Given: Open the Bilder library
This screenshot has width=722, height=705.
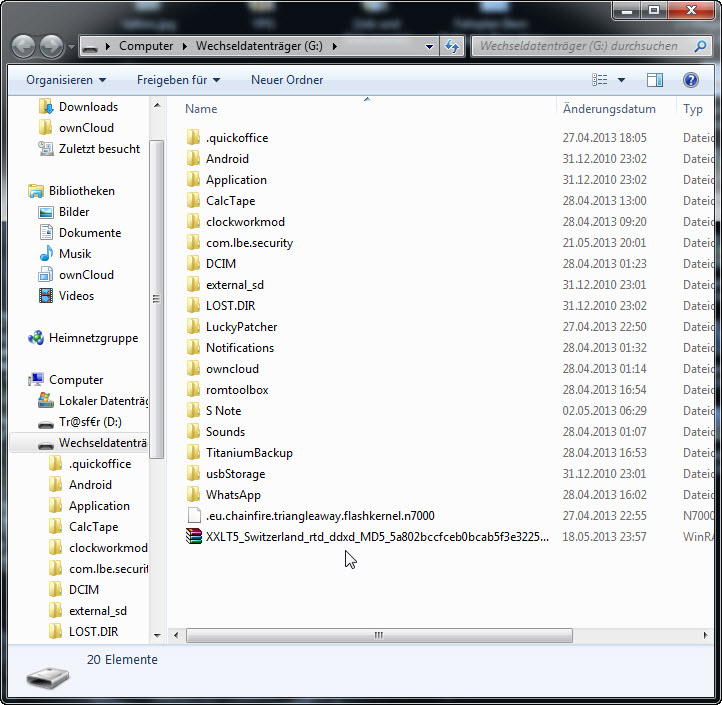Looking at the screenshot, I should pyautogui.click(x=74, y=212).
